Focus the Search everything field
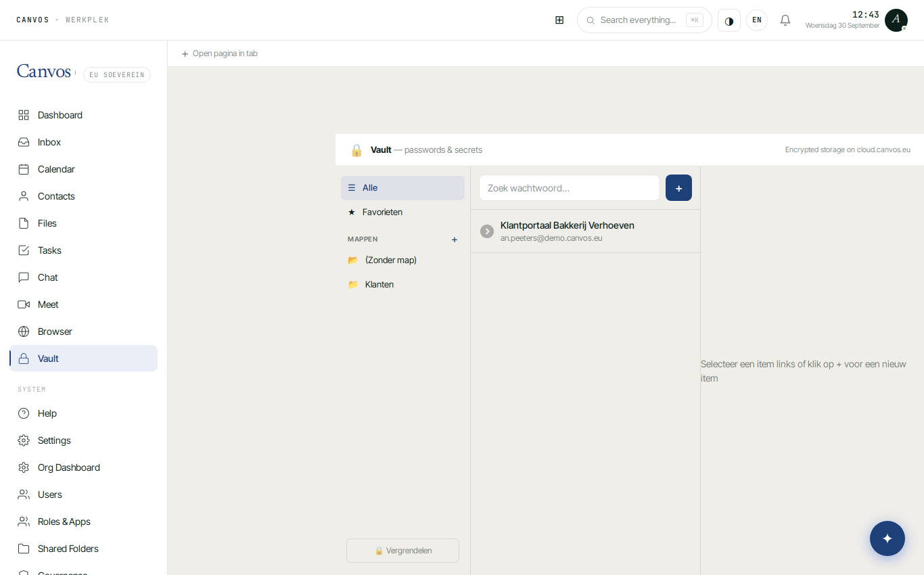924x575 pixels. pos(644,20)
